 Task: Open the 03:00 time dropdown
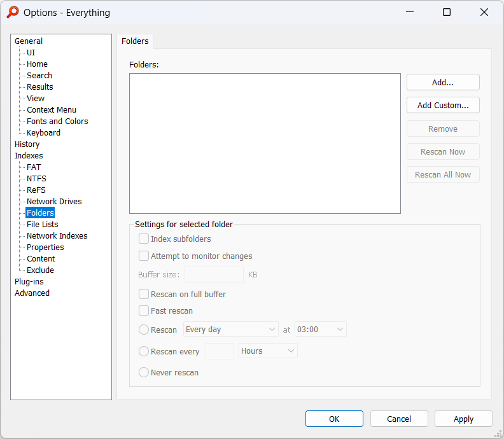(320, 330)
